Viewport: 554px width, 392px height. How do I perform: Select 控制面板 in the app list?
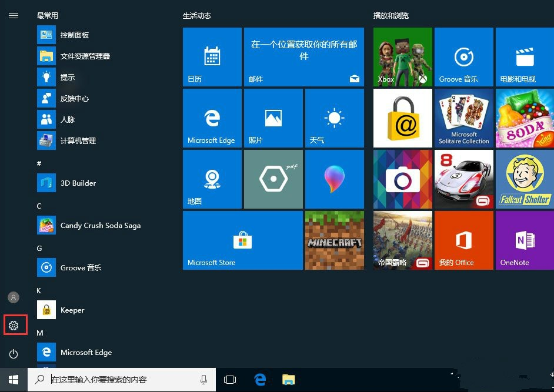75,35
